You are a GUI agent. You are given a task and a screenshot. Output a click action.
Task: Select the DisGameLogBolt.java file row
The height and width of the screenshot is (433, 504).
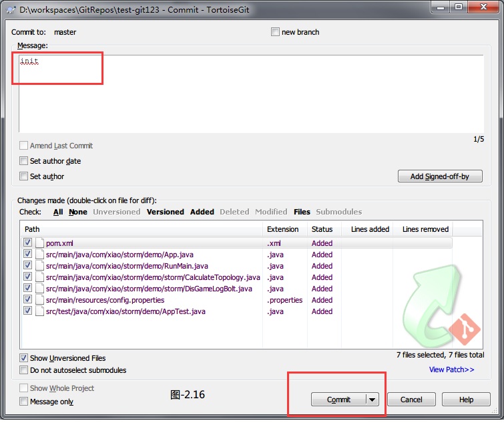149,289
